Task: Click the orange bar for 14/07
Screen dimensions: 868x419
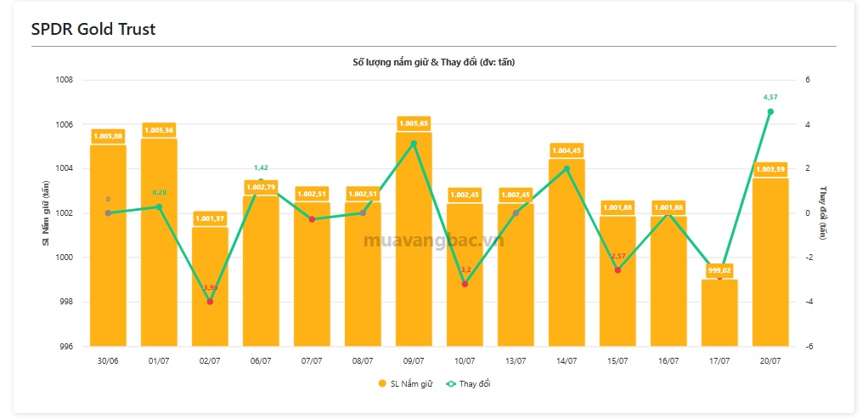Action: (x=566, y=252)
